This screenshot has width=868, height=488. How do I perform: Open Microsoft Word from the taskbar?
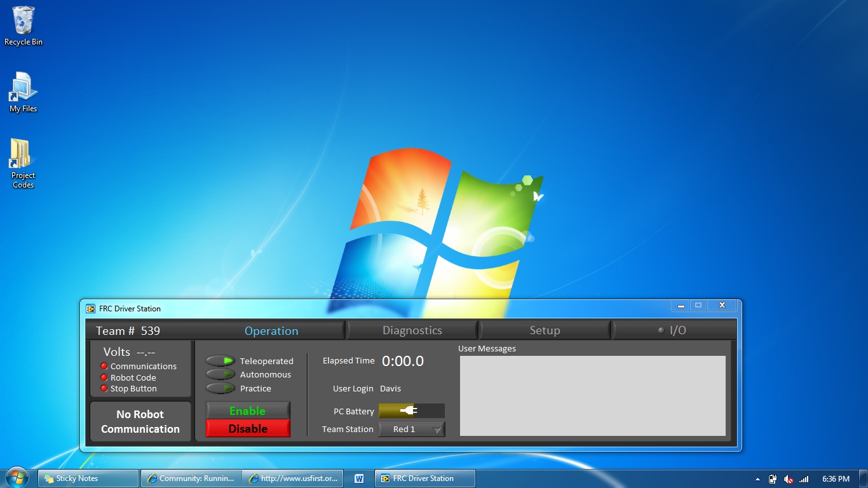(359, 478)
